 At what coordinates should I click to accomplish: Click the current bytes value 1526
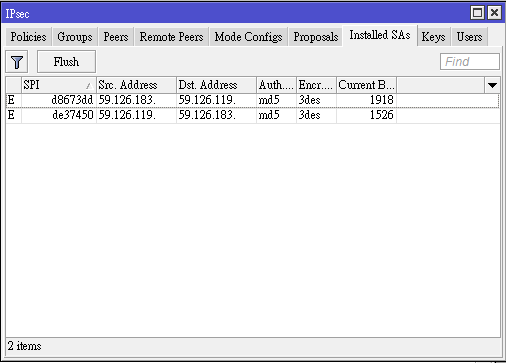382,115
